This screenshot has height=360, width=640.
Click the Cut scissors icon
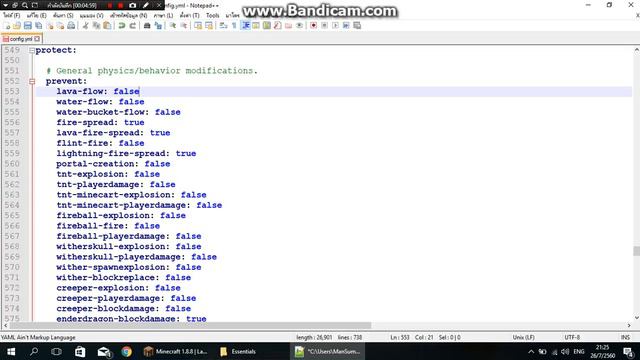coord(85,26)
